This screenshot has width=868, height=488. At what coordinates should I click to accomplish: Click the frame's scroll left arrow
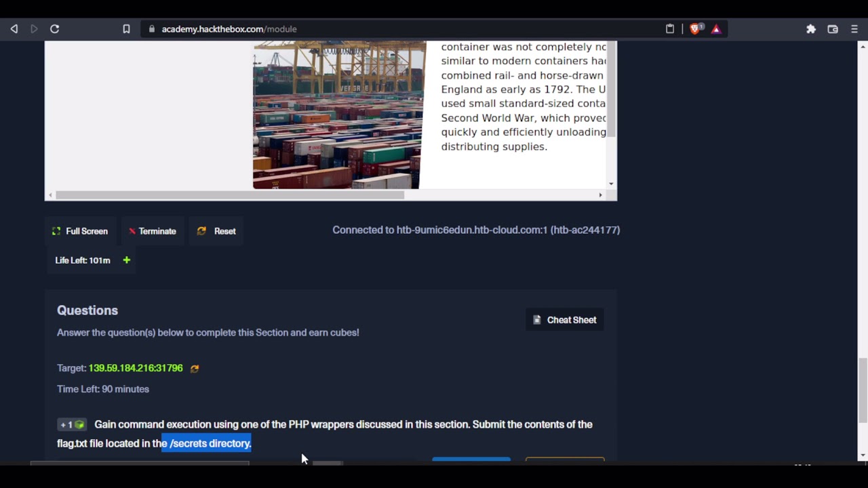[x=50, y=195]
